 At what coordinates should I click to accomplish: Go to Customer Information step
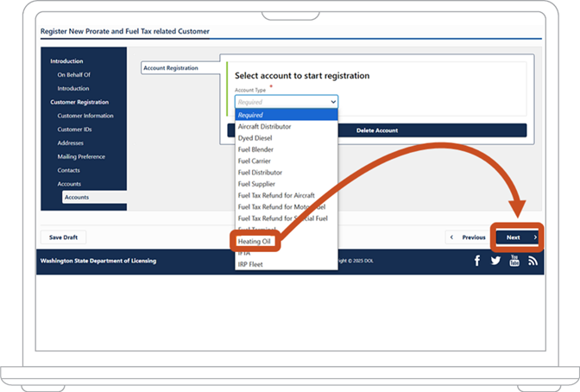(x=85, y=116)
